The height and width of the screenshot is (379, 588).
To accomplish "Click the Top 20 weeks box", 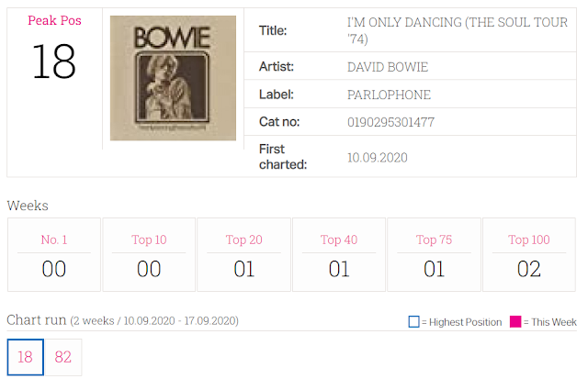I will pos(243,255).
